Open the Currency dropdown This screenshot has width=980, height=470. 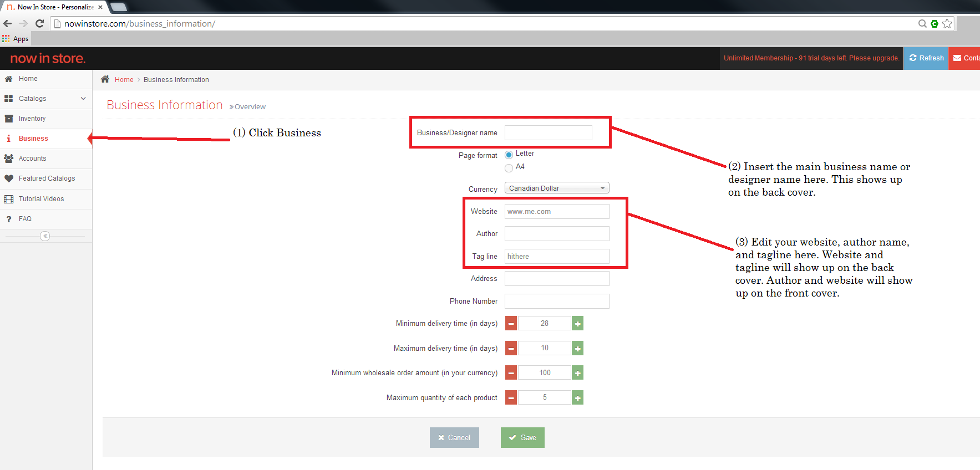[556, 188]
